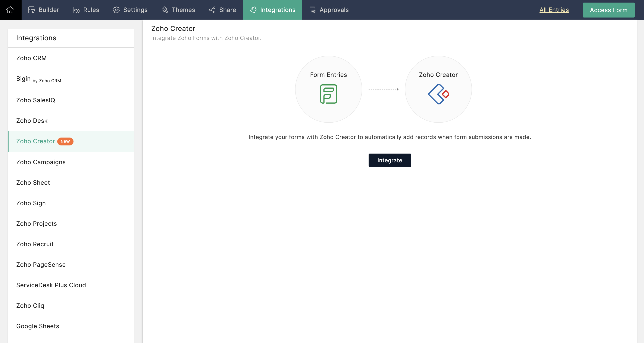The width and height of the screenshot is (644, 343).
Task: Click the Themes paintbrush icon
Action: click(165, 10)
